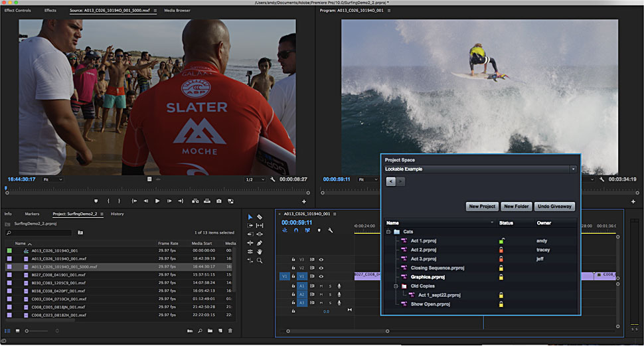Export frame with camera icon in Source monitor
This screenshot has height=346, width=644.
(219, 201)
